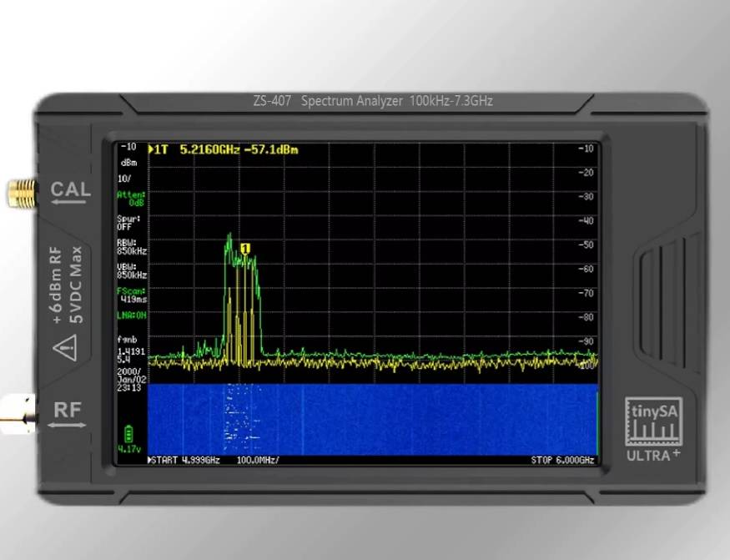
Task: Tap the -70 right-axis scale label
Action: click(587, 293)
